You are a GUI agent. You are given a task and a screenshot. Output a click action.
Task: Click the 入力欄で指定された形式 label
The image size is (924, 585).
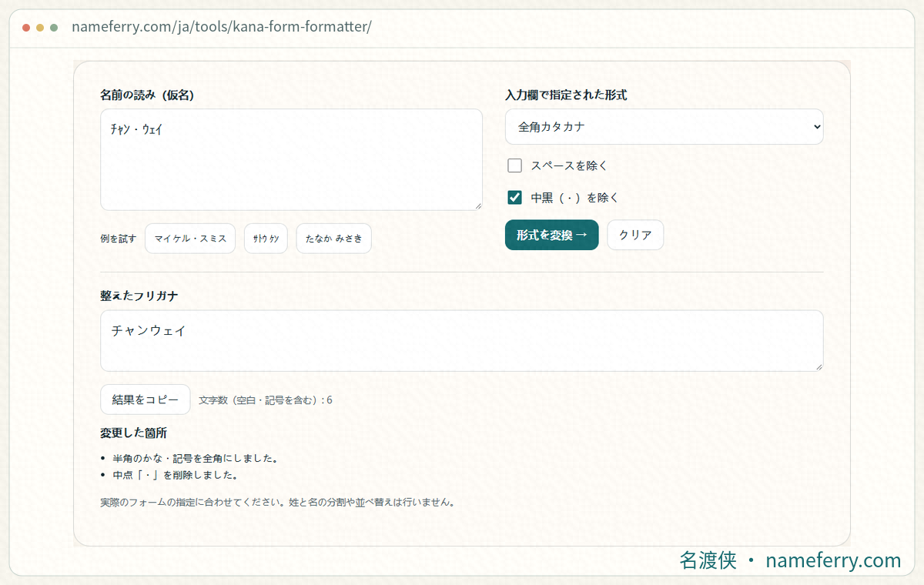566,95
